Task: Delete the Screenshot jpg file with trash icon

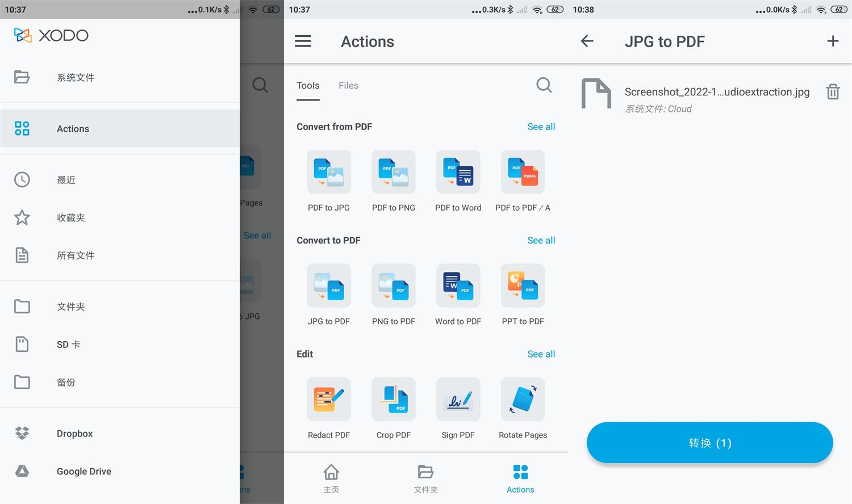Action: (833, 92)
